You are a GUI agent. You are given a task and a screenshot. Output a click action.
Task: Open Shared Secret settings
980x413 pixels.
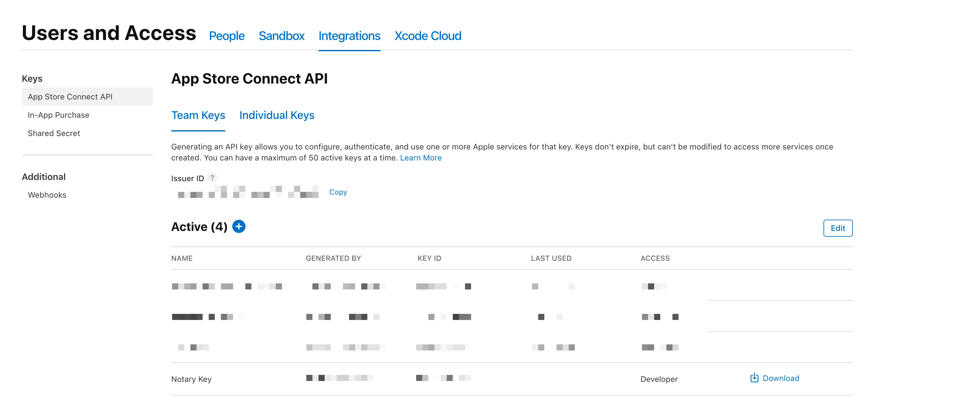(x=54, y=133)
